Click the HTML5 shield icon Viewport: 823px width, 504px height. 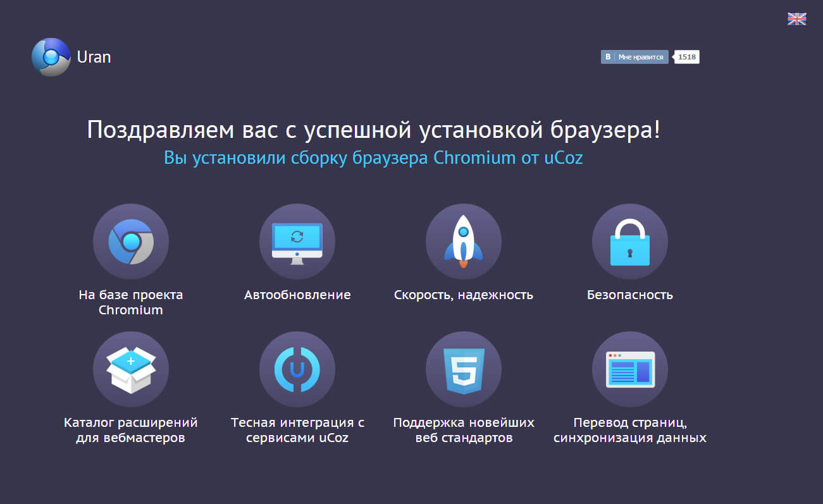(464, 369)
